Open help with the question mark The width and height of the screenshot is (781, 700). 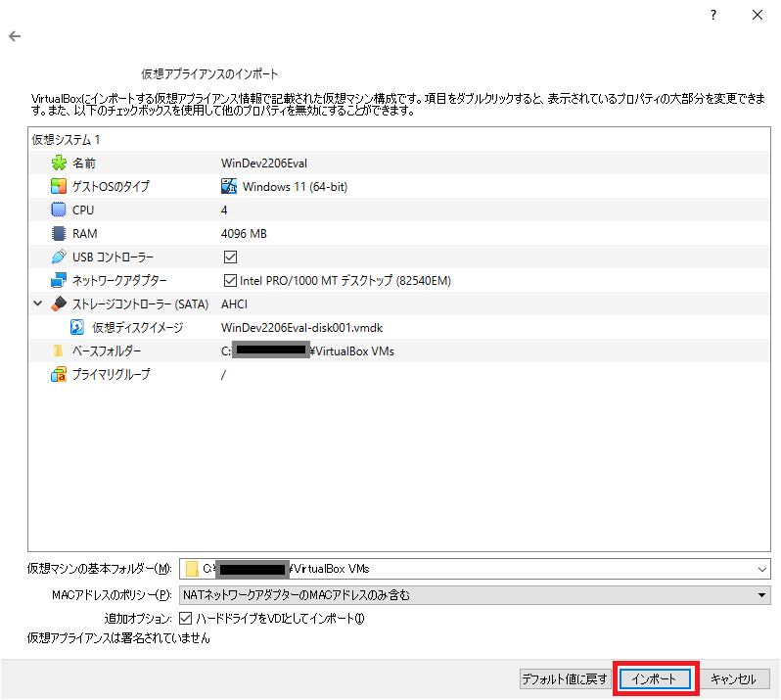[x=713, y=15]
